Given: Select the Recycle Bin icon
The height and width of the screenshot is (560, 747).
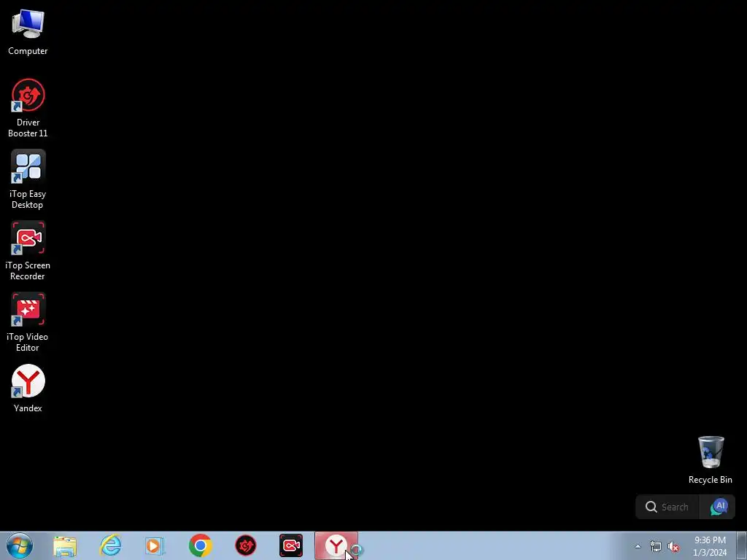Looking at the screenshot, I should 711,460.
